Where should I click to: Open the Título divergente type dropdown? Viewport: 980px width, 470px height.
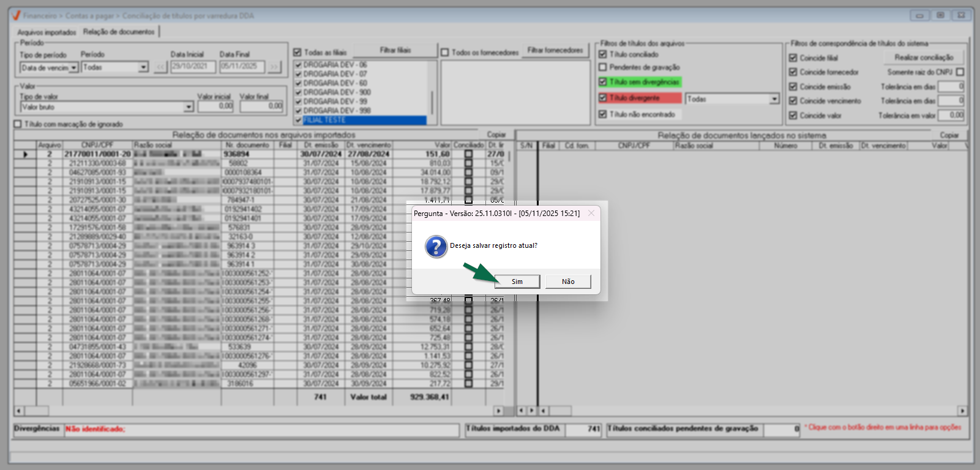click(x=774, y=99)
